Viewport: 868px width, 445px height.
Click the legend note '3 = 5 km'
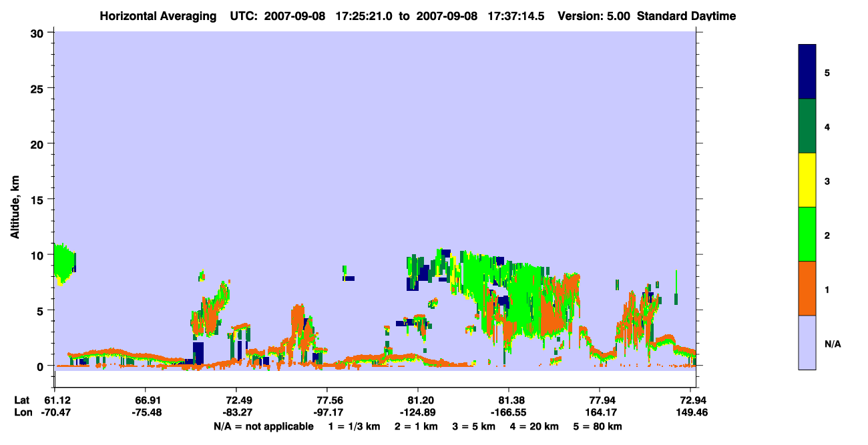tap(473, 426)
